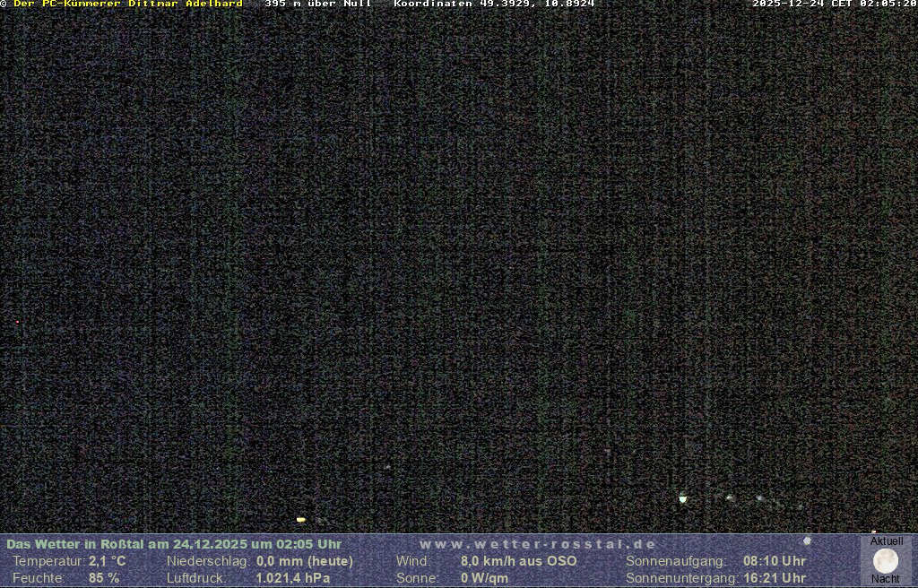Click the Feuchte value 85 %
Image resolution: width=918 pixels, height=588 pixels.
click(x=103, y=578)
